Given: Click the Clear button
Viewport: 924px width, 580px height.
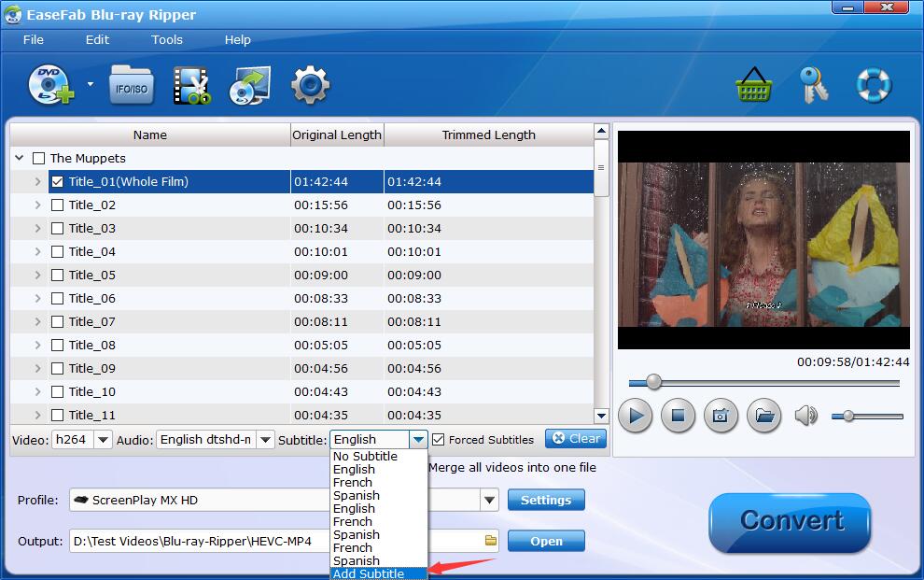Looking at the screenshot, I should (x=576, y=439).
